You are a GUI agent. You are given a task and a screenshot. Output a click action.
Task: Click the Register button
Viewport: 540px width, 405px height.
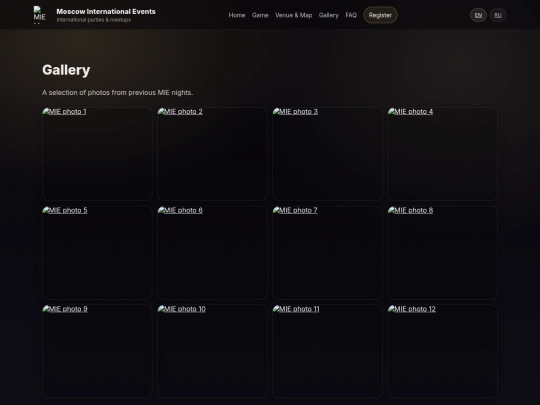(x=380, y=15)
